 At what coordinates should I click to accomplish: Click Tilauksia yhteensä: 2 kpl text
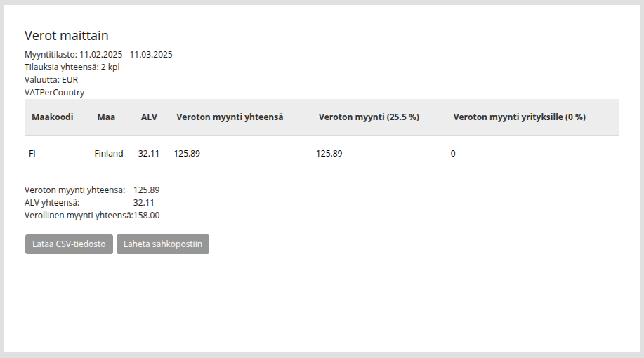click(x=72, y=67)
